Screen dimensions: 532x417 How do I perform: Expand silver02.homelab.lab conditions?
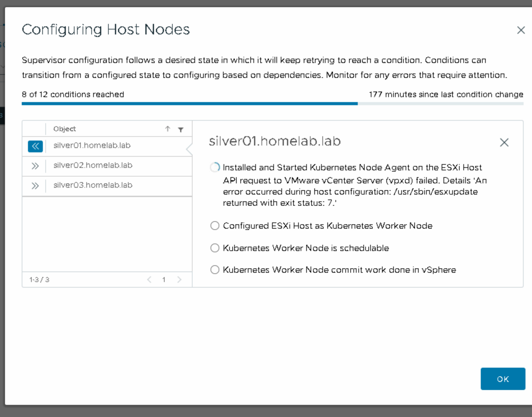35,166
